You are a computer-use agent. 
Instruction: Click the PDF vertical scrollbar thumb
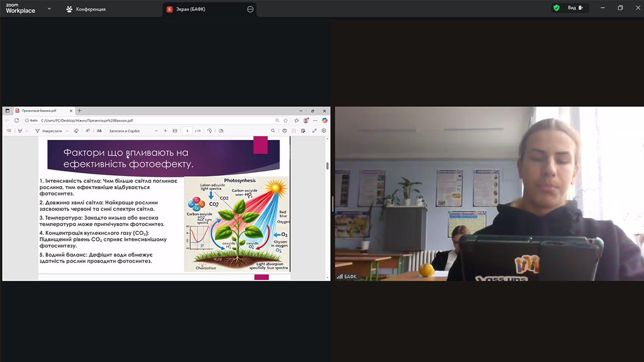coord(327,165)
